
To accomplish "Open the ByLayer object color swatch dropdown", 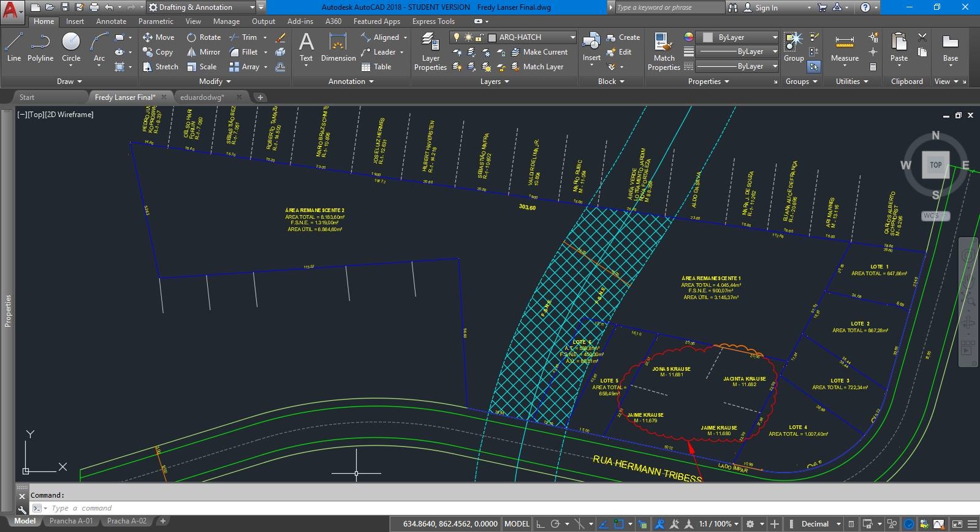I will coord(740,37).
